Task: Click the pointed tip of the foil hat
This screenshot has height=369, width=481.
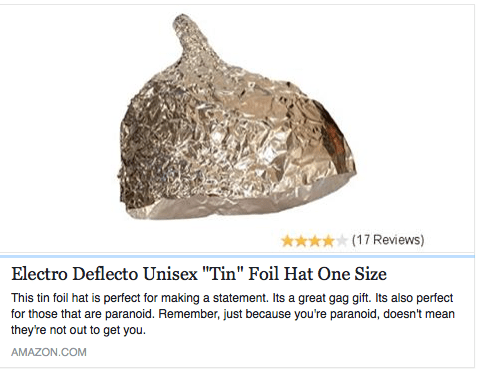Action: click(188, 28)
